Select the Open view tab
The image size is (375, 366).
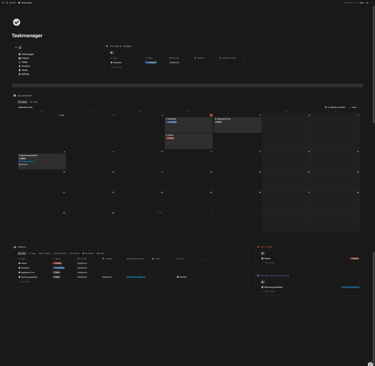click(x=32, y=253)
